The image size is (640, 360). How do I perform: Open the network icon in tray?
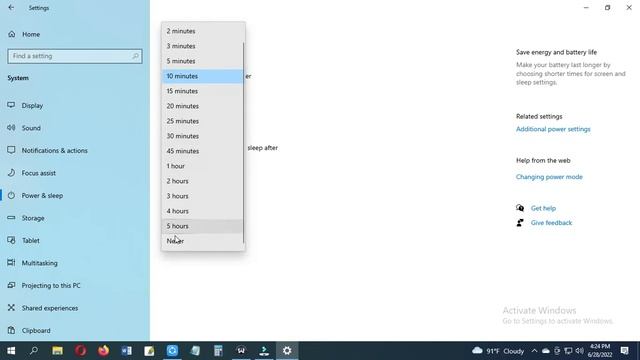click(568, 351)
